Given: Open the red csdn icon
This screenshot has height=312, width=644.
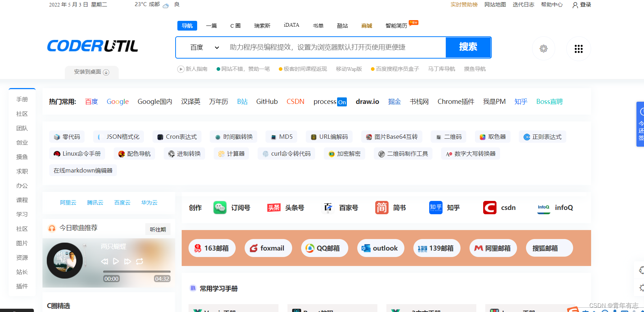Looking at the screenshot, I should (x=490, y=207).
